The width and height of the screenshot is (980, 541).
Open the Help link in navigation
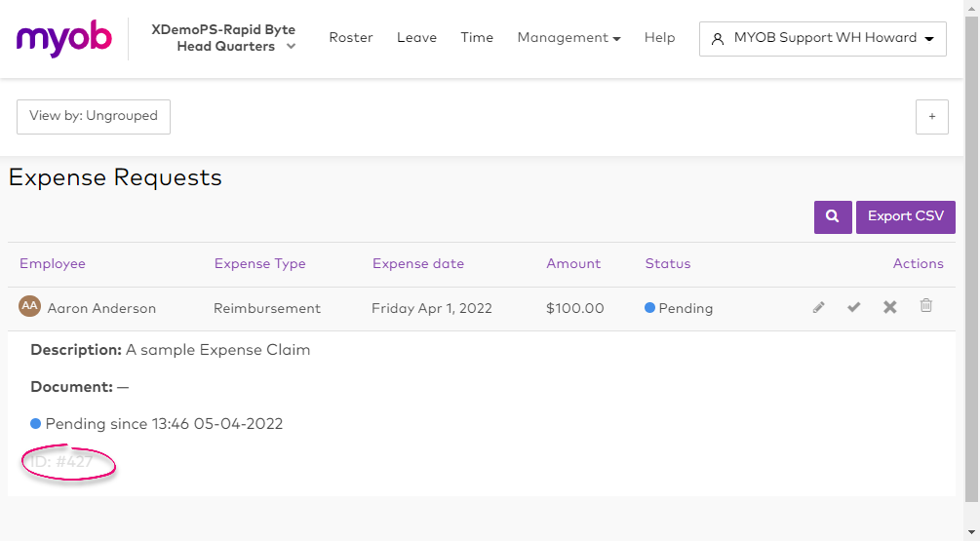pos(659,38)
